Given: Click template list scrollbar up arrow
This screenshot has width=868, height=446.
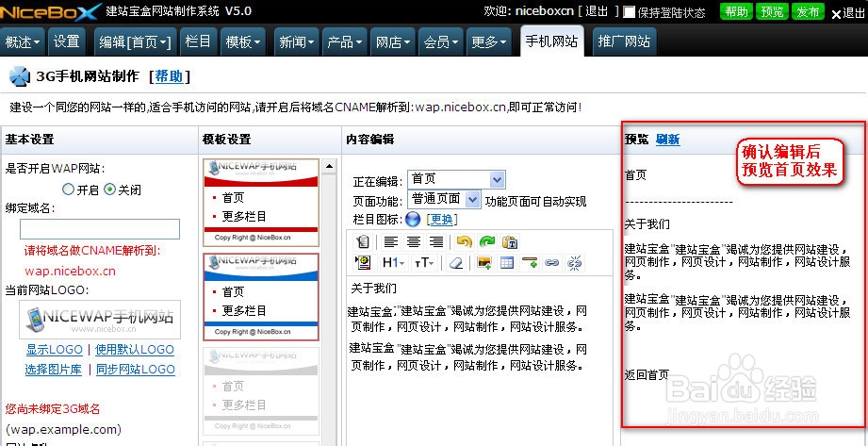Looking at the screenshot, I should 329,166.
